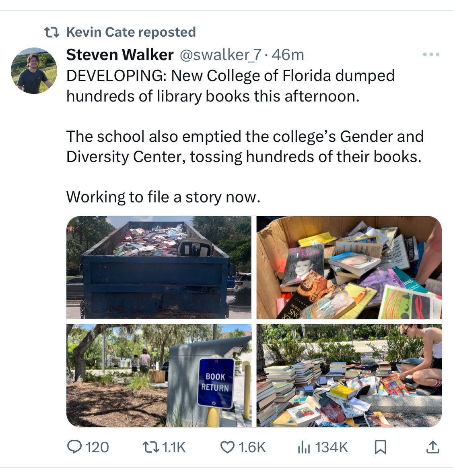Viewport: 453px width, 476px height.
Task: View the dumpster full of books photo
Action: pyautogui.click(x=159, y=267)
